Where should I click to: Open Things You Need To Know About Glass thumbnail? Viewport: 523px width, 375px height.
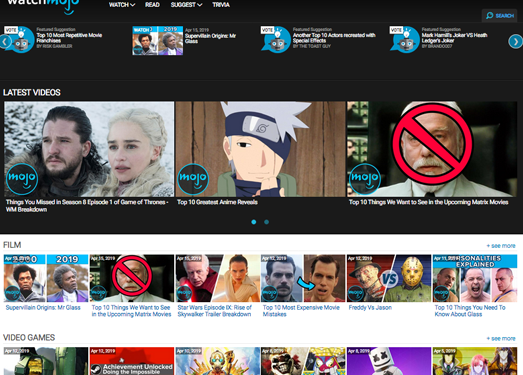[475, 278]
